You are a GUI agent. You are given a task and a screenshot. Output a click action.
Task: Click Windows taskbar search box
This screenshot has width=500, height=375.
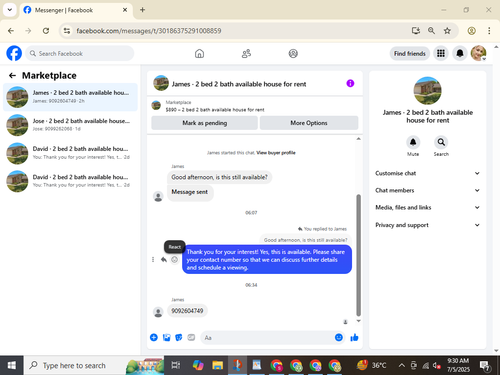[94, 365]
